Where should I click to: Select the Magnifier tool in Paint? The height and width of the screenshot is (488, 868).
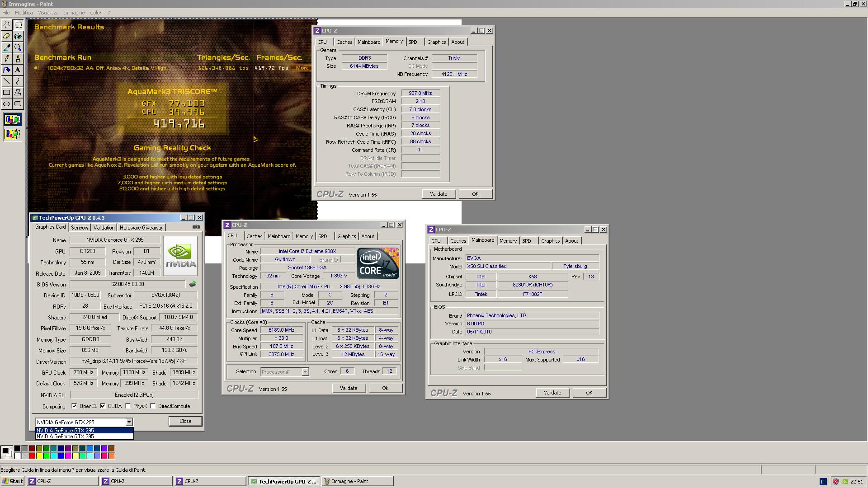click(18, 47)
